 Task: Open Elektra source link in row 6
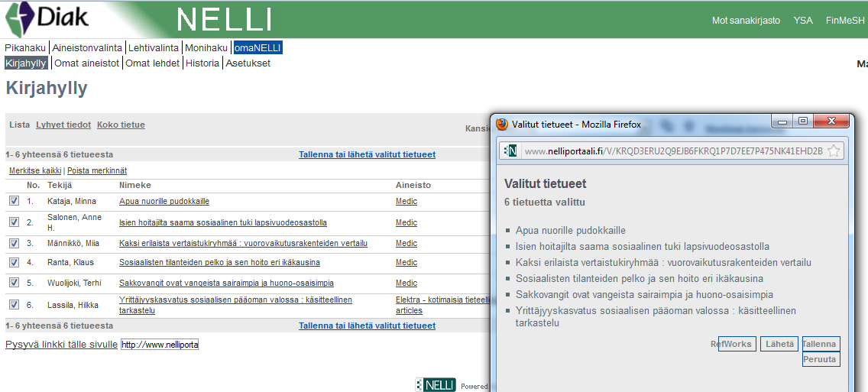click(x=443, y=305)
